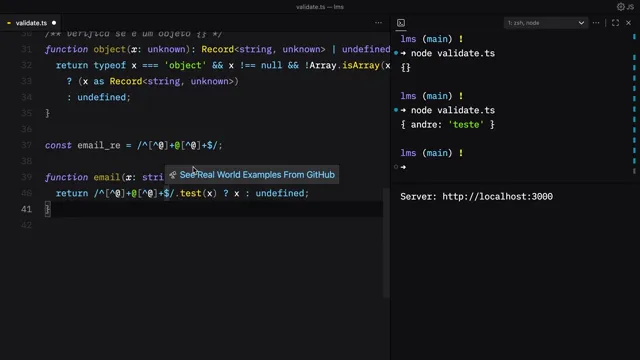Screen dimensions: 640x360
Task: Maximize the terminal panel size
Action: click(615, 23)
